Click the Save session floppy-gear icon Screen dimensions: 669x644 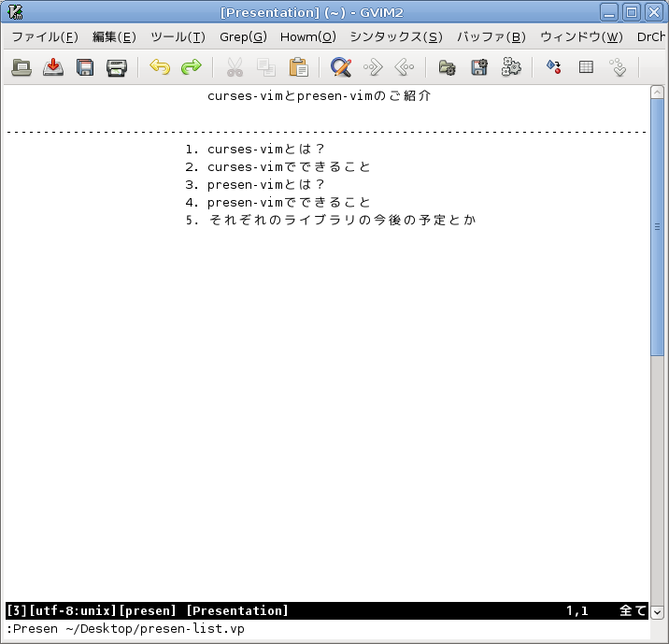coord(479,67)
